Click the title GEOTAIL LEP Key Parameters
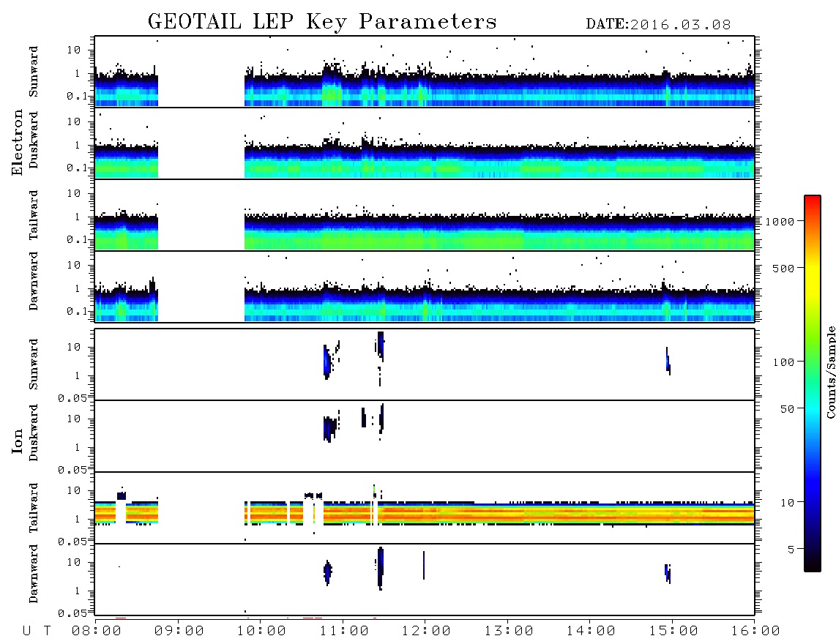The image size is (836, 644). pyautogui.click(x=322, y=22)
